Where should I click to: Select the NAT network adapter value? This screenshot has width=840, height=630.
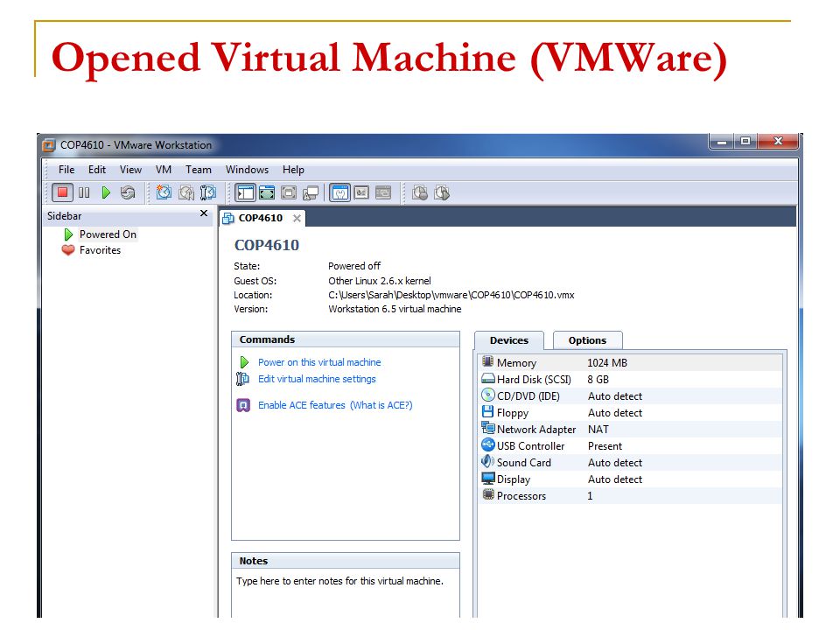point(598,429)
